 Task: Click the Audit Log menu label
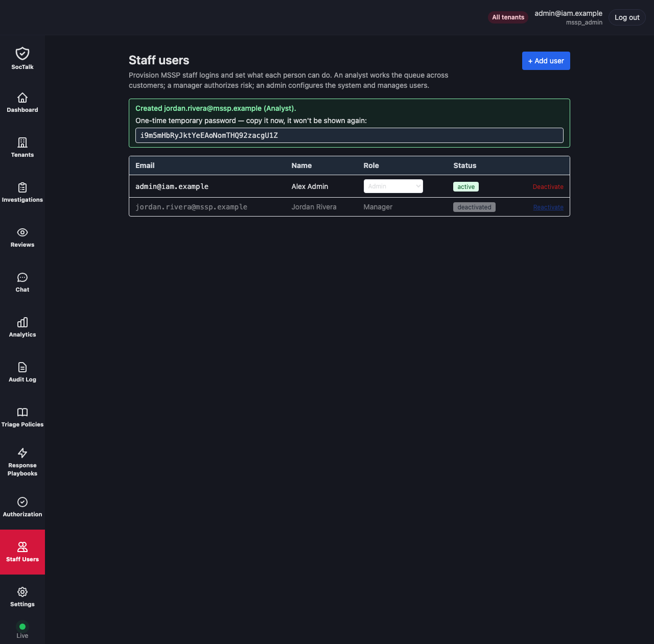22,379
